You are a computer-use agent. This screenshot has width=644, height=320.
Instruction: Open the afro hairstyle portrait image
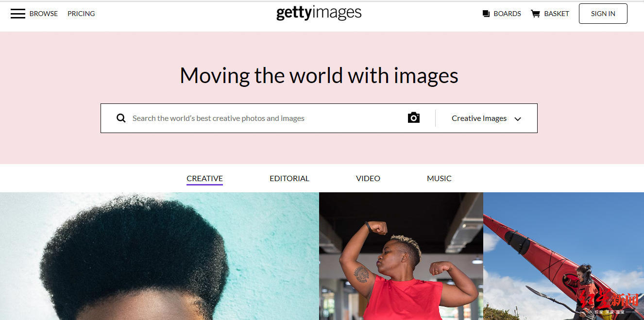point(159,256)
